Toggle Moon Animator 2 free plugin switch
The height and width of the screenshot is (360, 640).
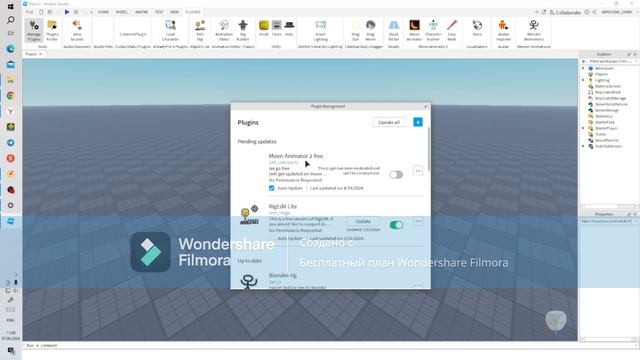(x=396, y=175)
